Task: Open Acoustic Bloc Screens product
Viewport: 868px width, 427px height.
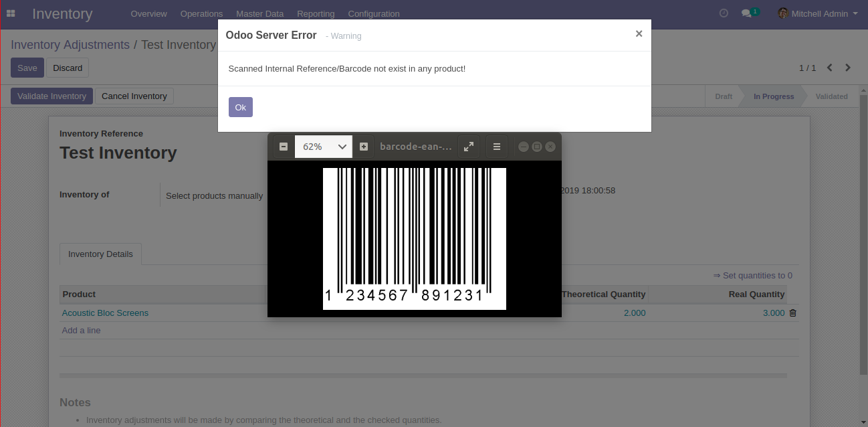Action: coord(105,313)
